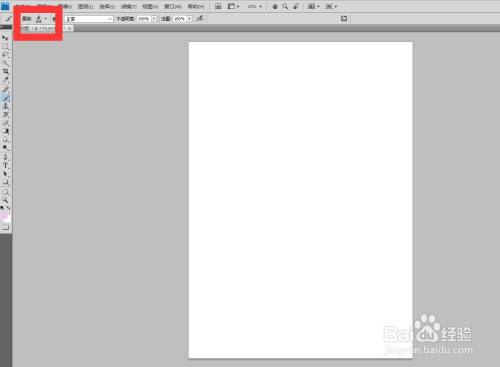500x367 pixels.
Task: Open the 图层 (Layer) menu
Action: [x=85, y=6]
